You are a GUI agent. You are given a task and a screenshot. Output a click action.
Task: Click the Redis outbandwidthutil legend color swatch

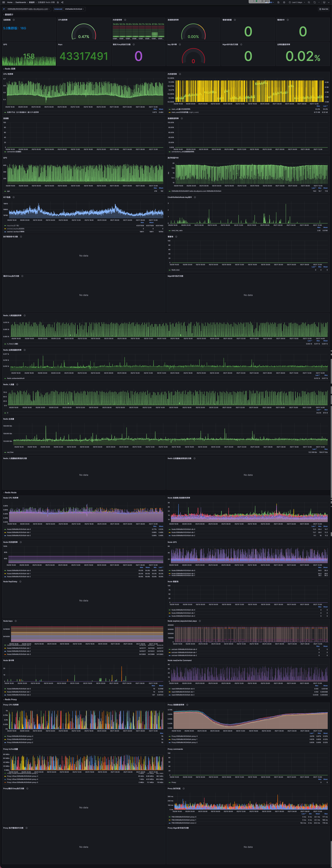(x=5, y=378)
